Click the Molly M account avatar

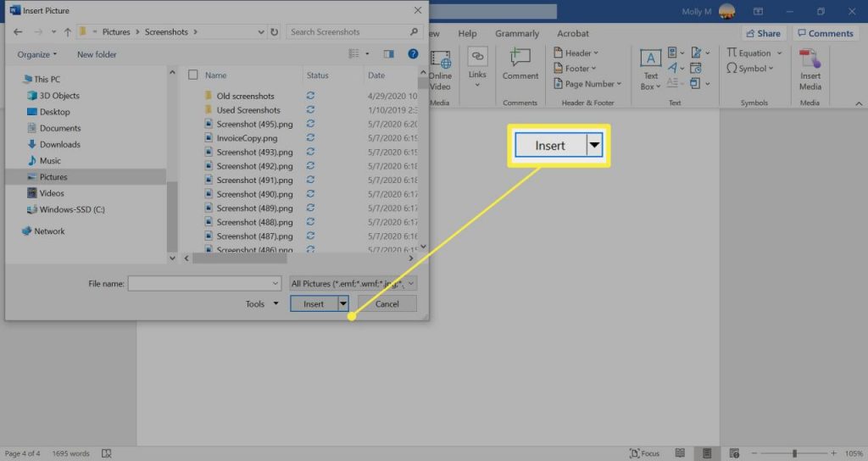(726, 11)
